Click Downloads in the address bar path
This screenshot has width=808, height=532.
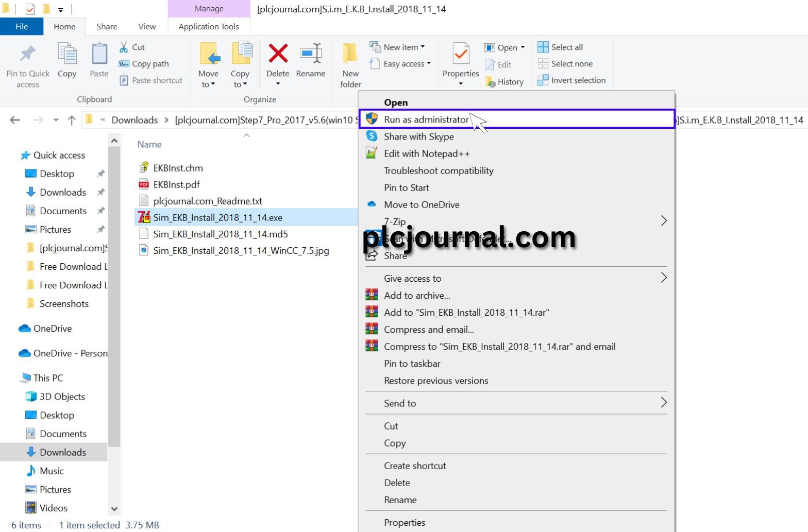134,120
